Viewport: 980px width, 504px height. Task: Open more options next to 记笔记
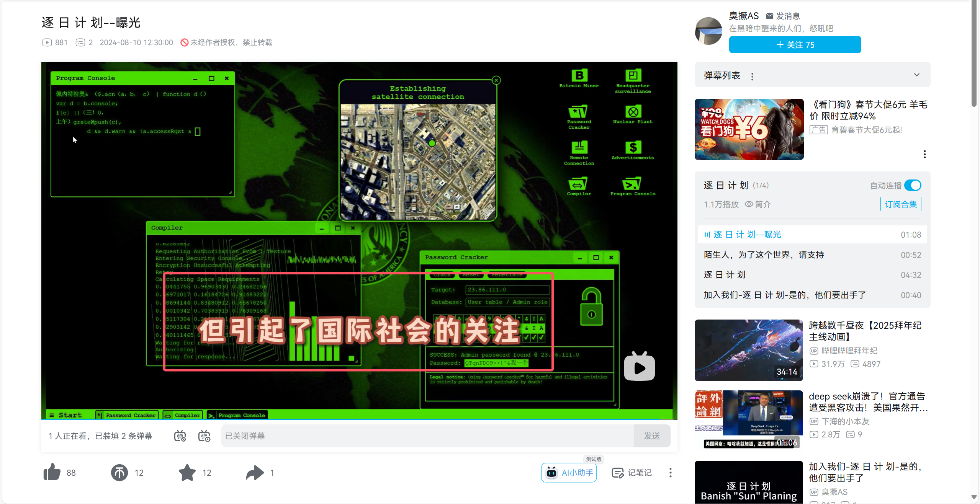pos(670,473)
